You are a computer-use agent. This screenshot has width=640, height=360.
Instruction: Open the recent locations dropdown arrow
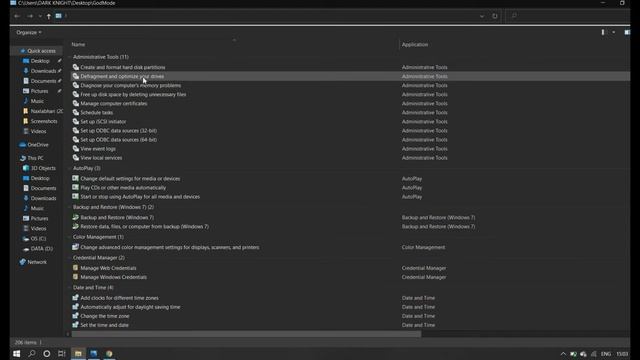pos(40,16)
